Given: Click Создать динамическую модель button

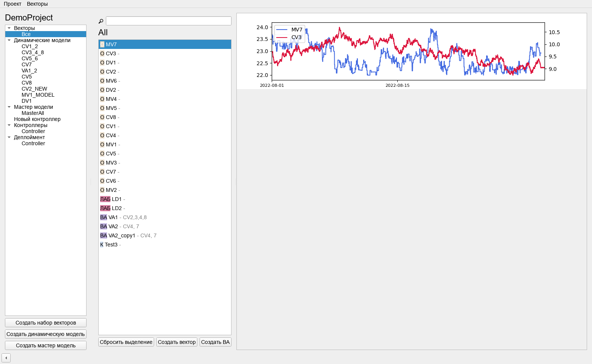Looking at the screenshot, I should [x=46, y=334].
